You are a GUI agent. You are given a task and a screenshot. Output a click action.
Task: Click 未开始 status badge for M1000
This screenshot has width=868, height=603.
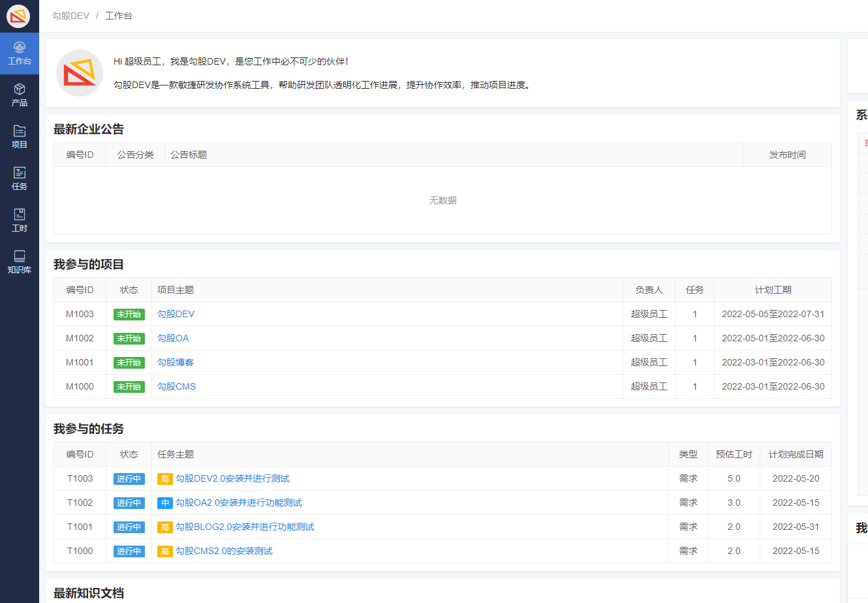tap(129, 386)
